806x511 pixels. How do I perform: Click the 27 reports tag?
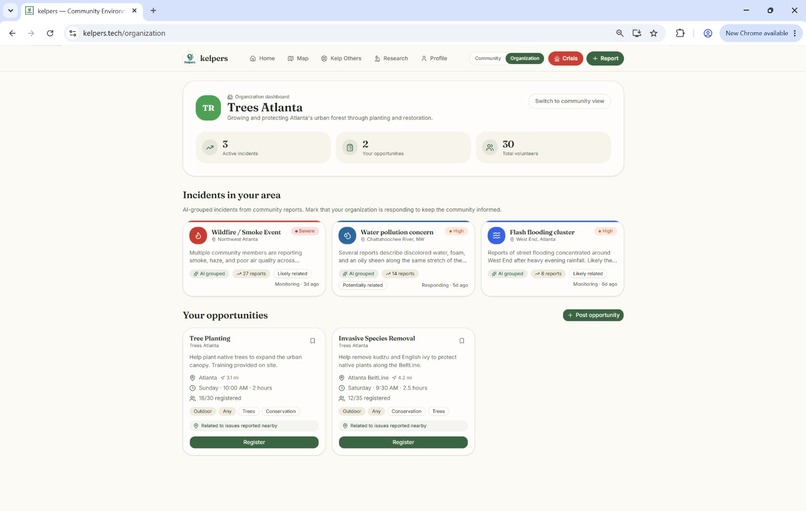(251, 274)
